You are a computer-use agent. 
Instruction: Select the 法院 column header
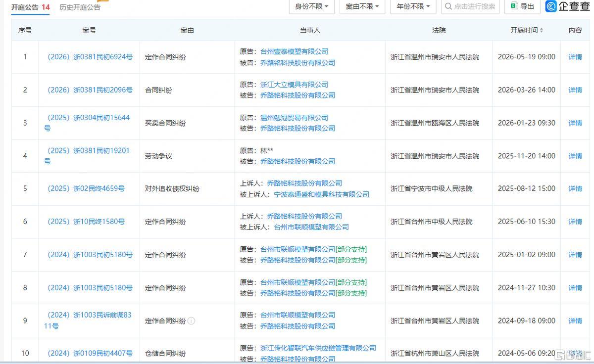439,30
